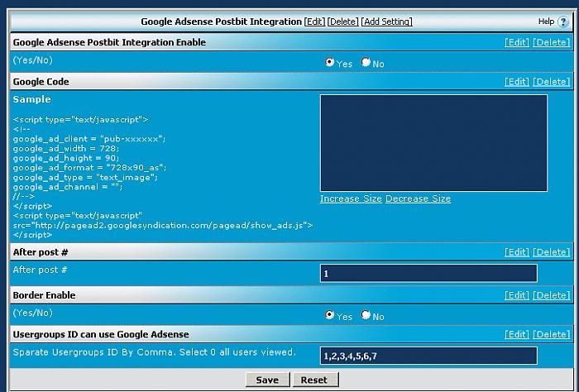Click the Reset button
This screenshot has height=392, width=579.
click(x=315, y=380)
